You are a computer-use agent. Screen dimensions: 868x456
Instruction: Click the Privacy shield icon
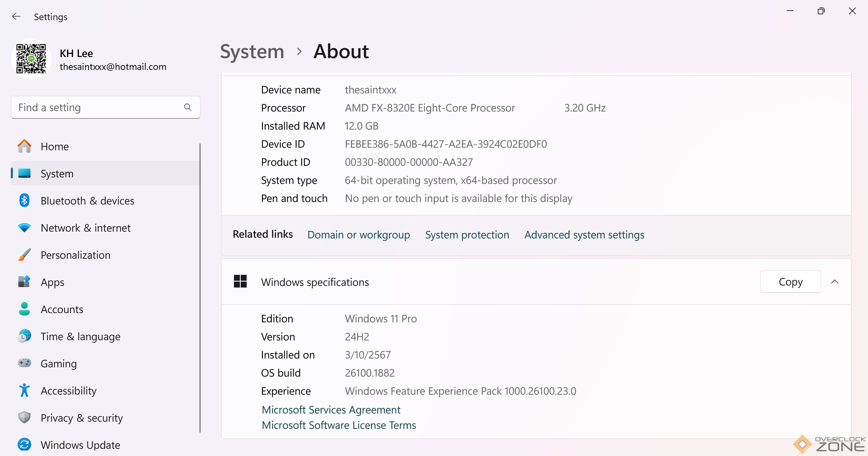click(24, 417)
